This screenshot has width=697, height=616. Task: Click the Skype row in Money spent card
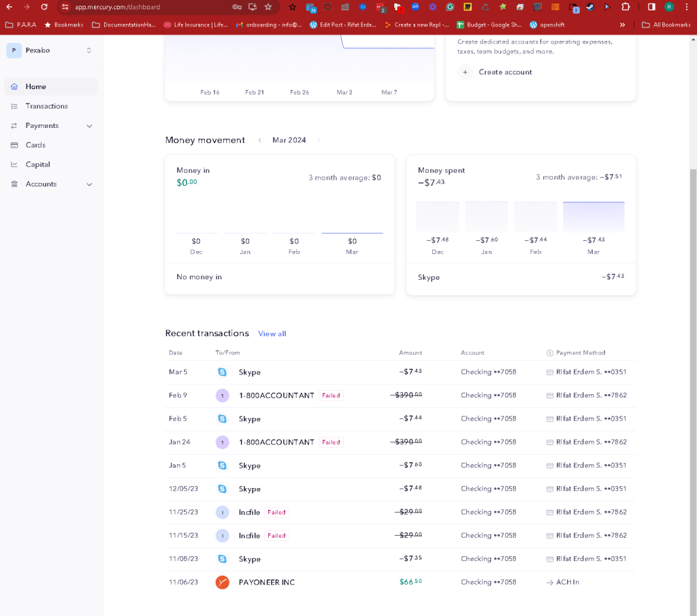tap(521, 277)
